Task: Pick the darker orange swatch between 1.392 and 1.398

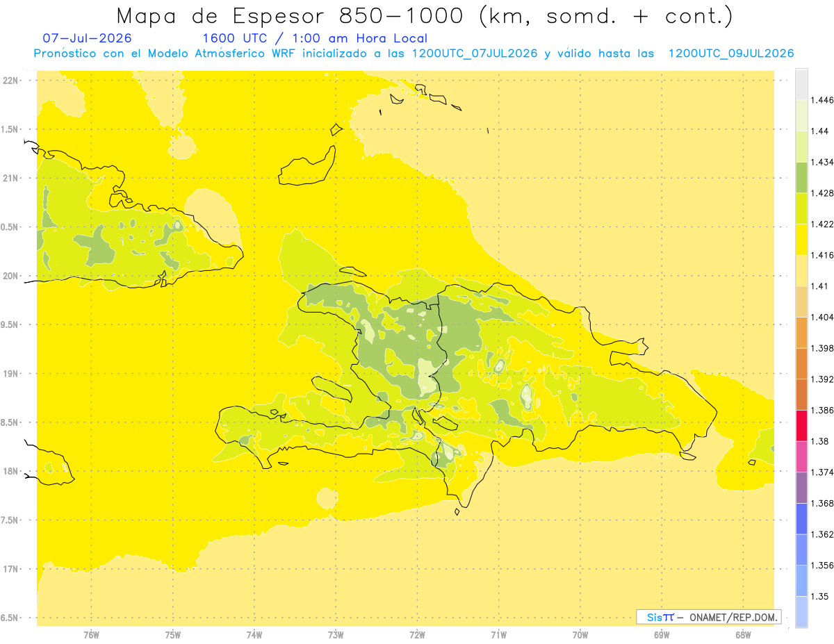Action: point(801,363)
